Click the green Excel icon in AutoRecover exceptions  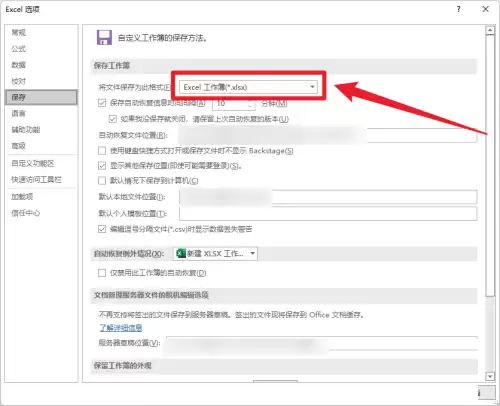point(181,254)
